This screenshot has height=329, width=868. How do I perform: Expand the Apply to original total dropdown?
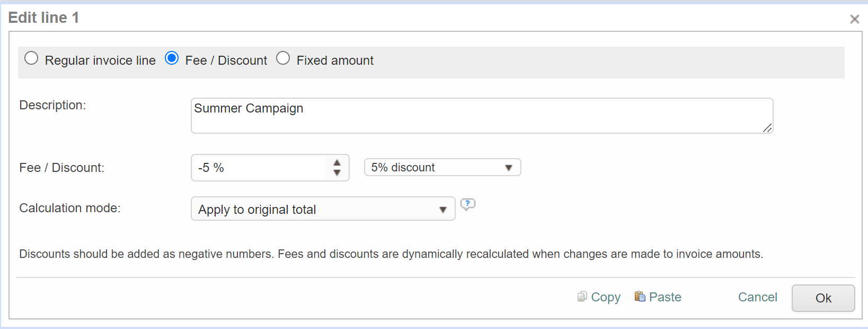point(322,209)
